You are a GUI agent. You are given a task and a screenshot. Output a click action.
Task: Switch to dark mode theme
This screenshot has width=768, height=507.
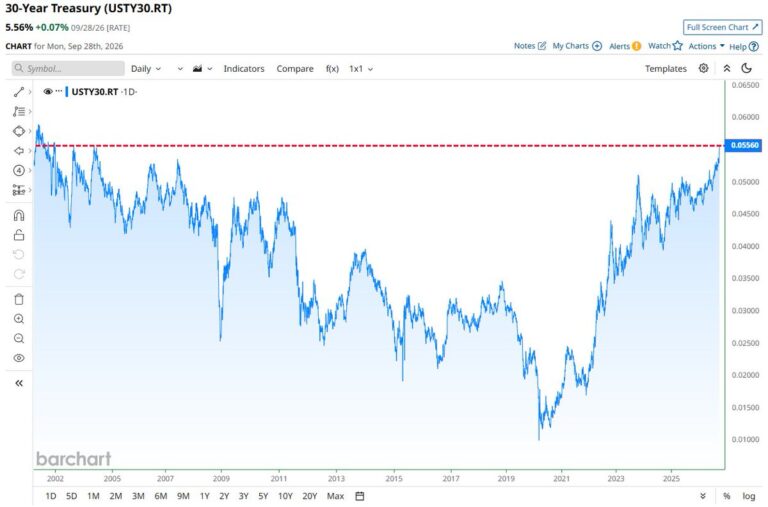[746, 68]
